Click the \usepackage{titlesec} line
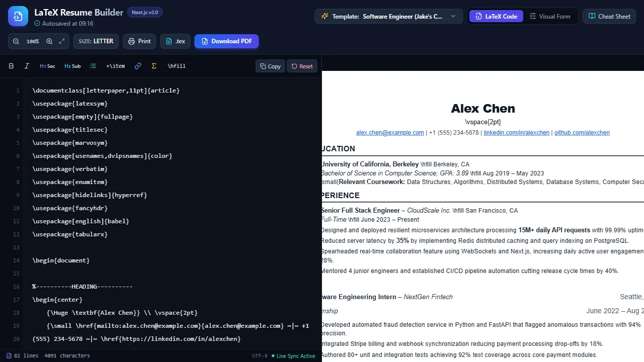 [70, 130]
